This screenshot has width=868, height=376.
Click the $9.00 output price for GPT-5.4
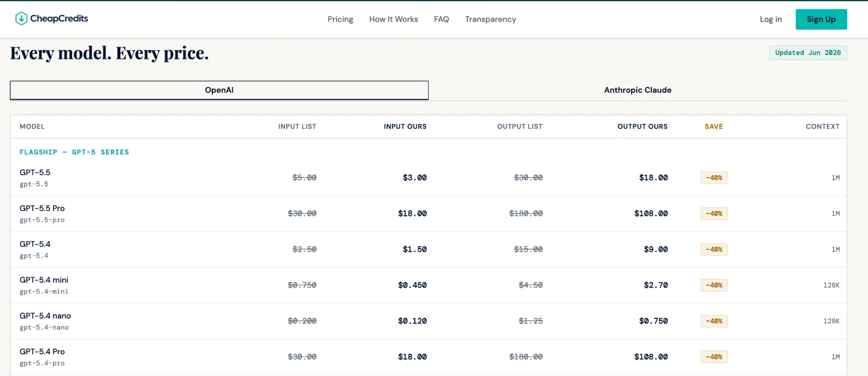[656, 249]
